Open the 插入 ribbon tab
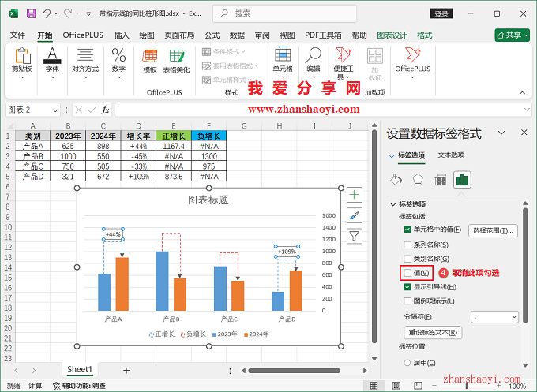The width and height of the screenshot is (537, 392). coord(122,35)
